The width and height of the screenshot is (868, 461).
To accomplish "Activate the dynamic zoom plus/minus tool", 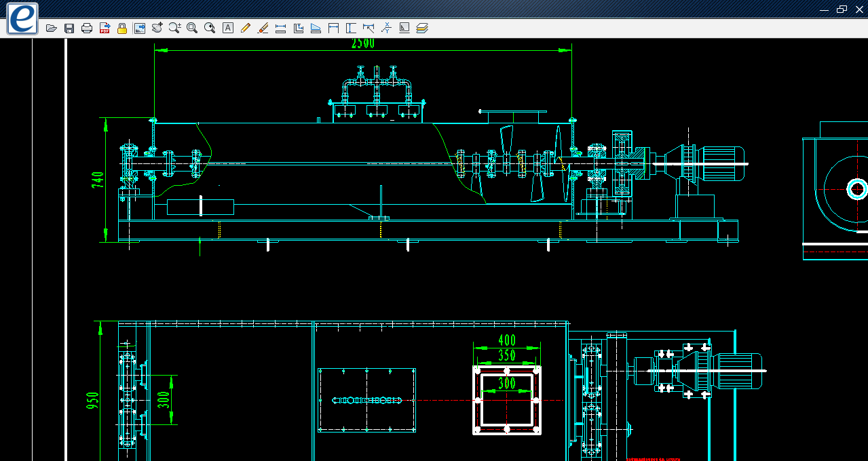I will tap(175, 28).
